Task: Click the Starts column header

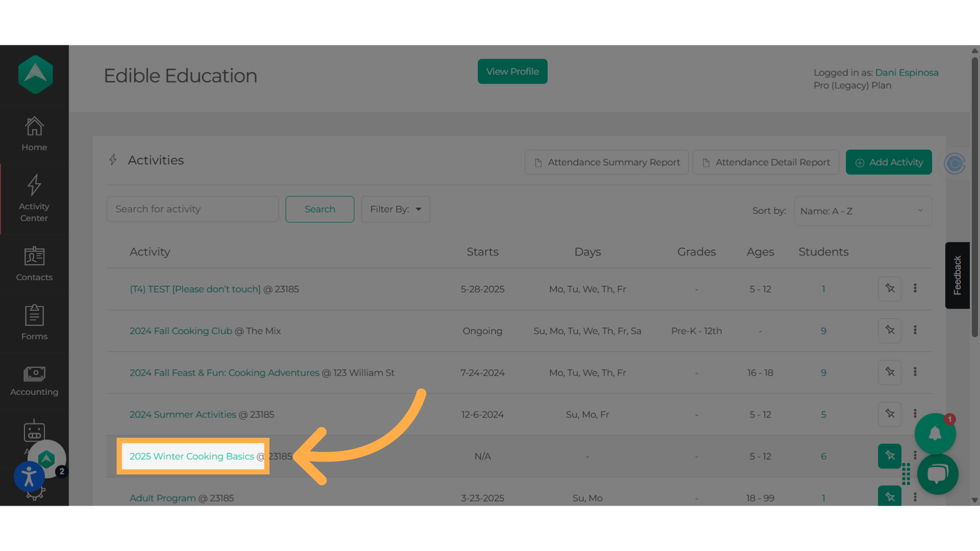Action: click(x=482, y=252)
